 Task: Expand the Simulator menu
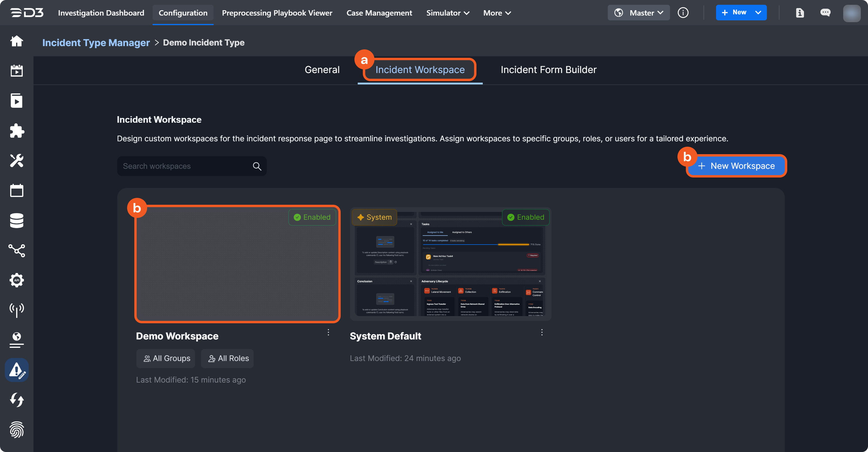(447, 13)
